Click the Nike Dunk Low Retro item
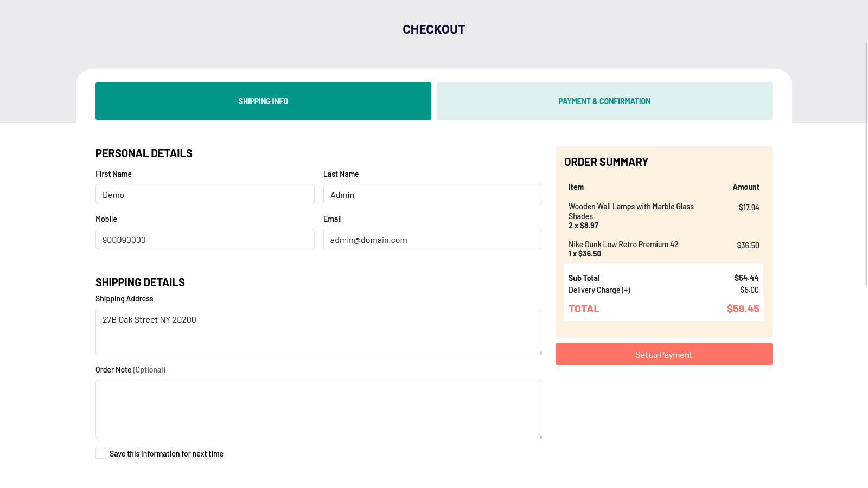The width and height of the screenshot is (868, 488). [623, 248]
